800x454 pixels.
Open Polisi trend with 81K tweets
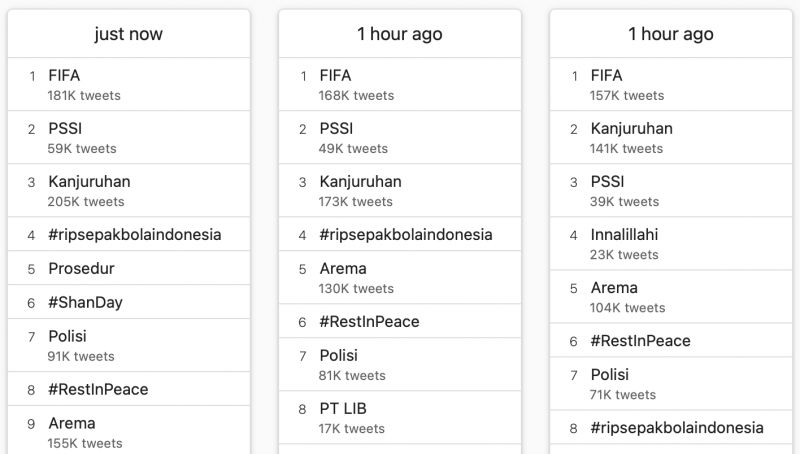pyautogui.click(x=400, y=365)
